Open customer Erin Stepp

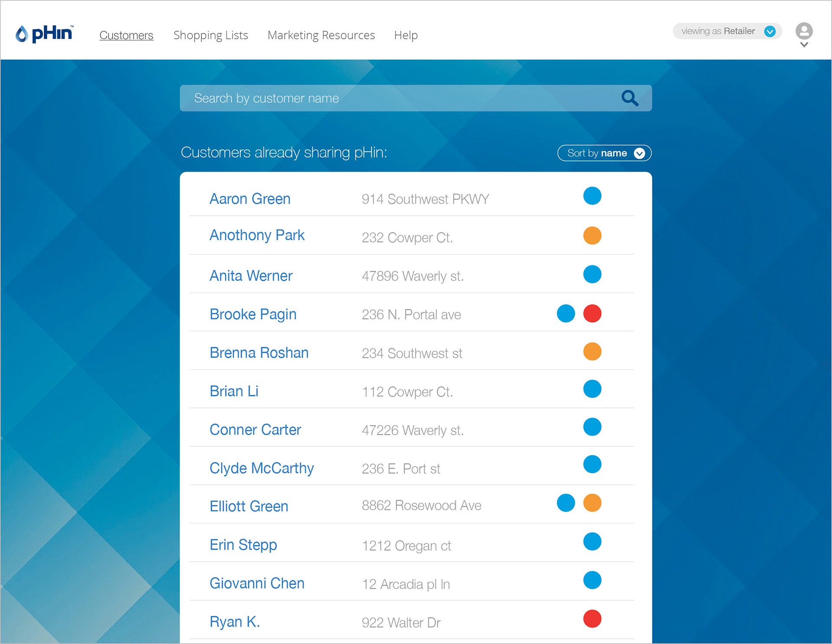click(243, 545)
